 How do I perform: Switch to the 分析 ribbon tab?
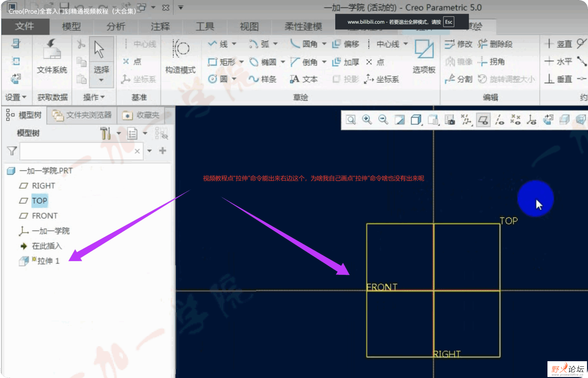(116, 26)
